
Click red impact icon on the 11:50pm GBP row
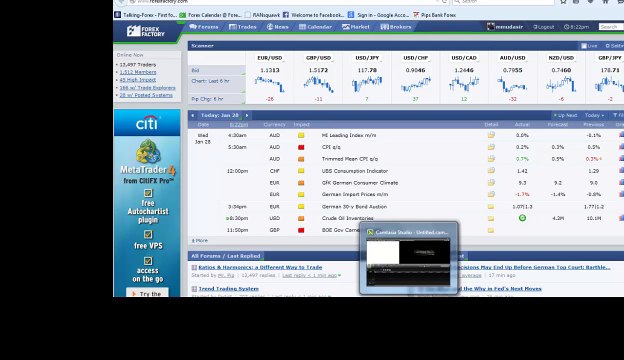coord(301,230)
